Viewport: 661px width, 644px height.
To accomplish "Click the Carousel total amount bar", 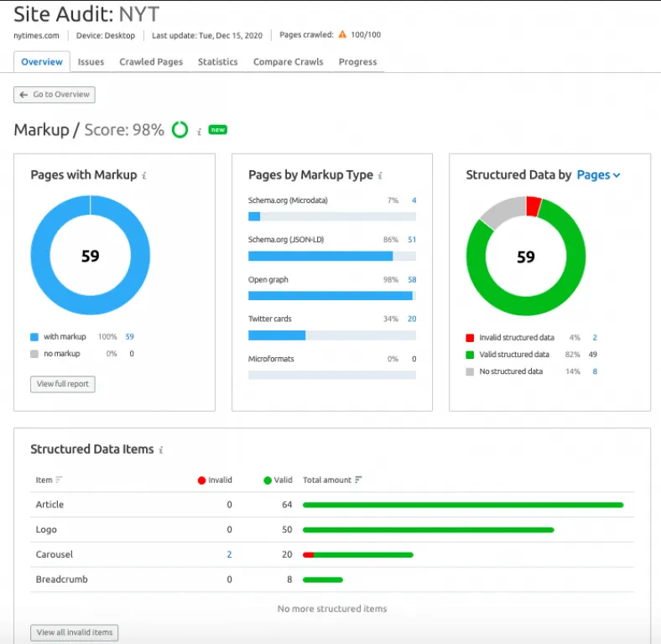I will [x=358, y=554].
